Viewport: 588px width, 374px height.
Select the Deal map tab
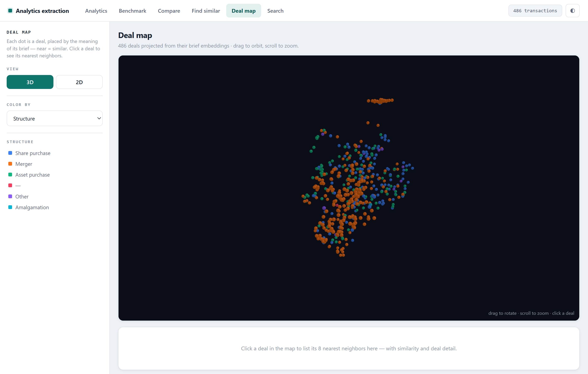click(244, 11)
